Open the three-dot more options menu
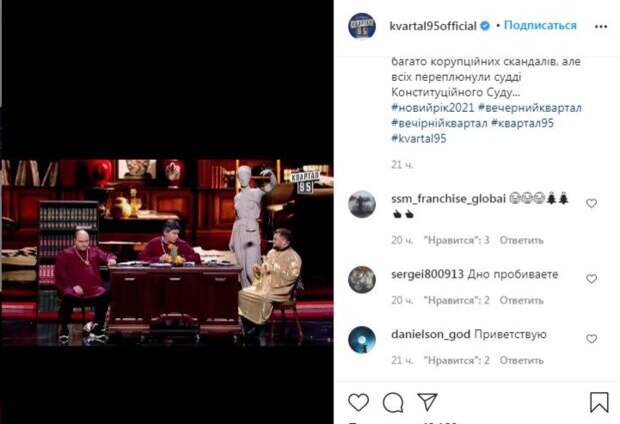Screen dimensions: 620x424 tap(601, 26)
